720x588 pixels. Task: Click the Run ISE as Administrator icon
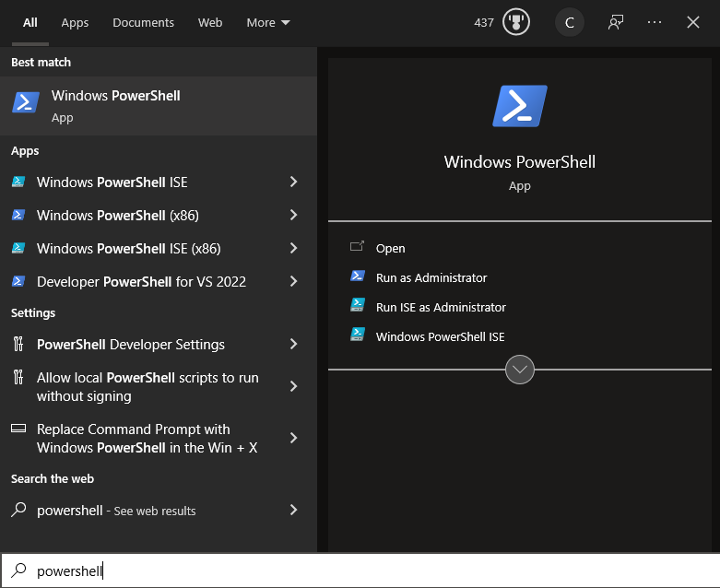pos(358,305)
